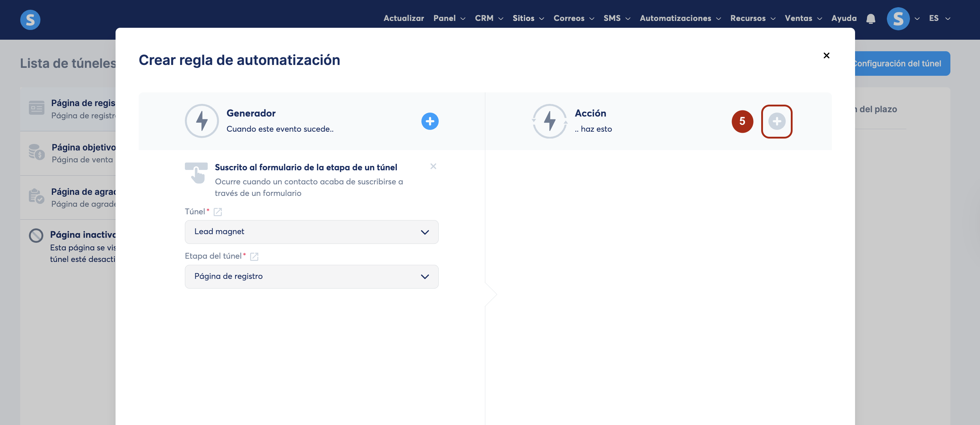This screenshot has width=980, height=425.
Task: Click the Actualizar link
Action: [403, 18]
